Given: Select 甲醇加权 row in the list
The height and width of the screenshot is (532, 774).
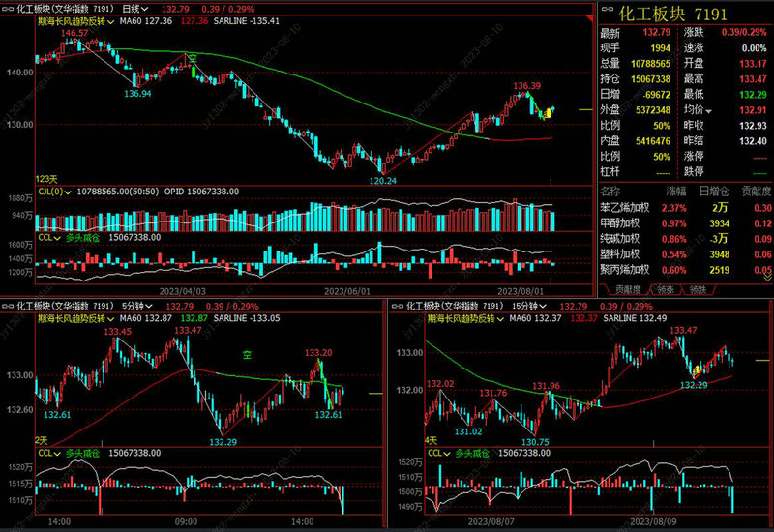Looking at the screenshot, I should (x=620, y=223).
